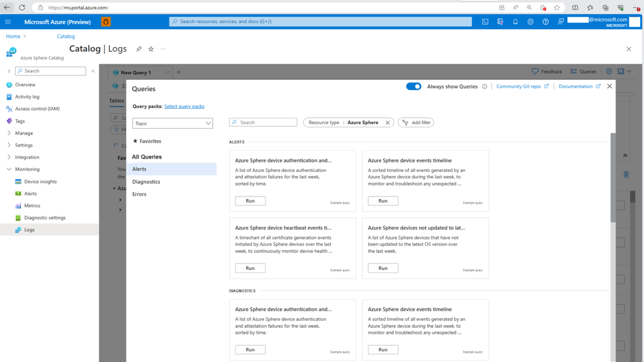Open Queries button in Logs toolbar
Image resolution: width=644 pixels, height=362 pixels.
tap(583, 71)
